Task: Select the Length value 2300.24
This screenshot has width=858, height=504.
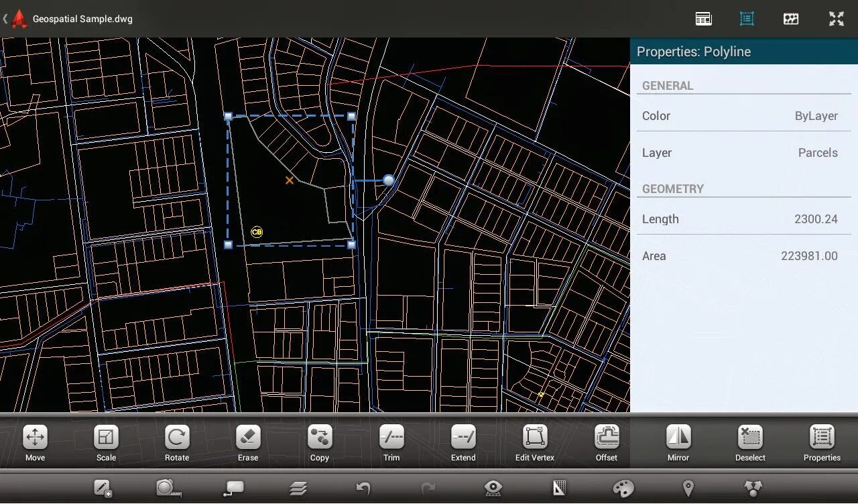Action: click(x=816, y=219)
